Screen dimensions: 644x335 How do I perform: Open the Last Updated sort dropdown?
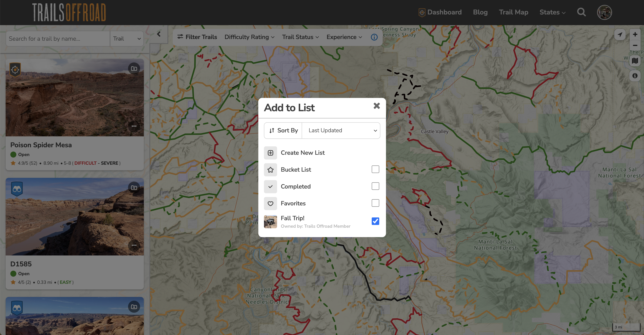pos(341,130)
